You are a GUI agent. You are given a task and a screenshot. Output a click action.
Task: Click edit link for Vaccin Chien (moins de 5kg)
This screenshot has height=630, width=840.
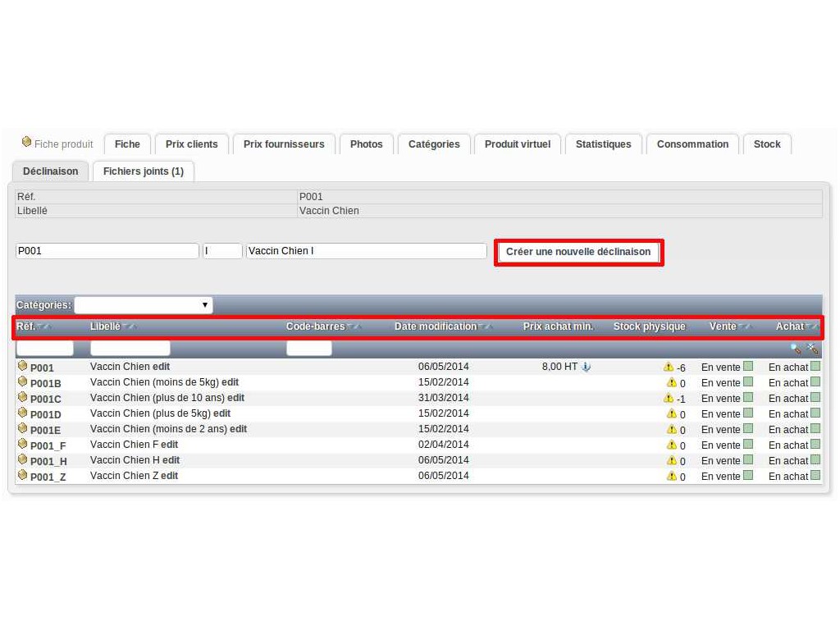pos(230,382)
